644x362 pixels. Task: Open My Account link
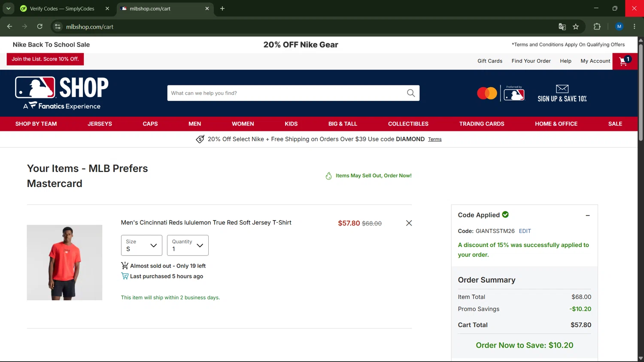[x=595, y=61]
